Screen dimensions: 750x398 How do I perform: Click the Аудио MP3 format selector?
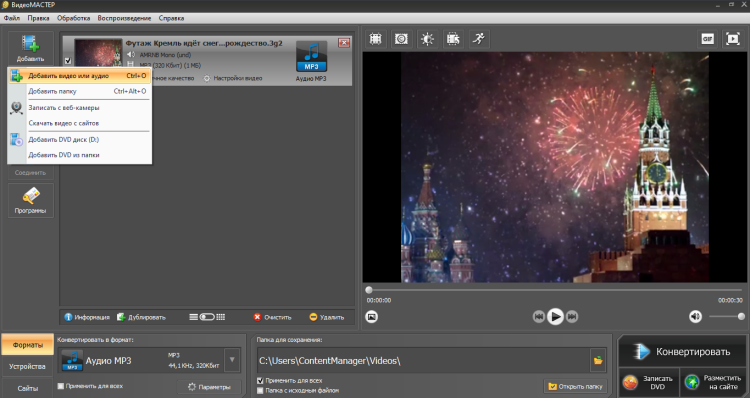pyautogui.click(x=141, y=361)
